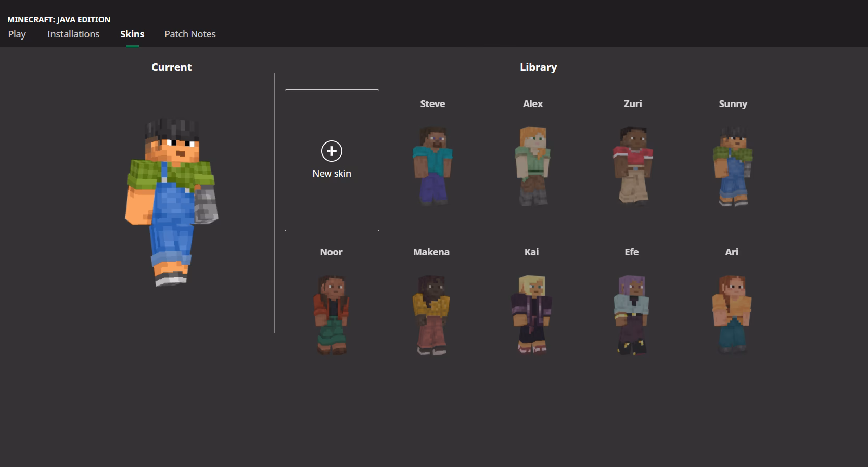Click the New skin label
868x467 pixels.
click(332, 174)
